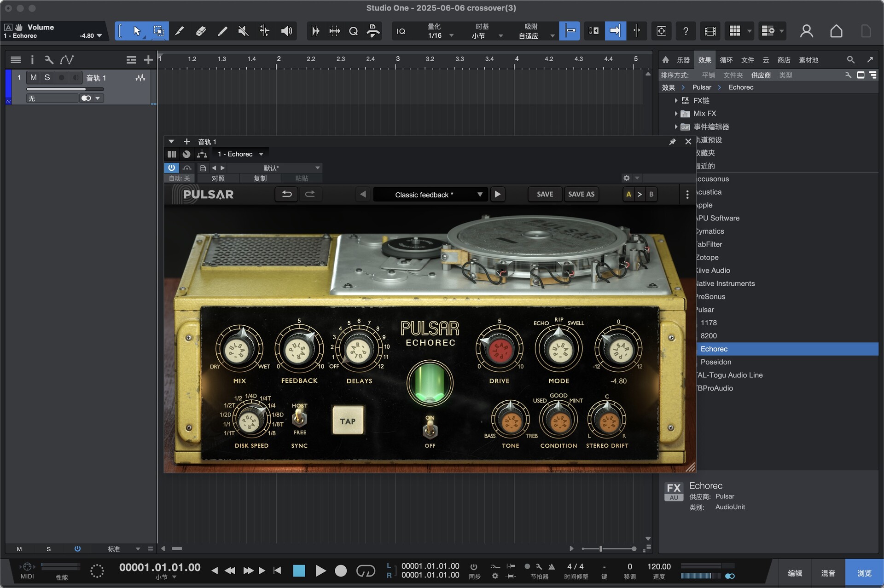Select the Listen speaker tool
The width and height of the screenshot is (884, 588).
(x=286, y=31)
